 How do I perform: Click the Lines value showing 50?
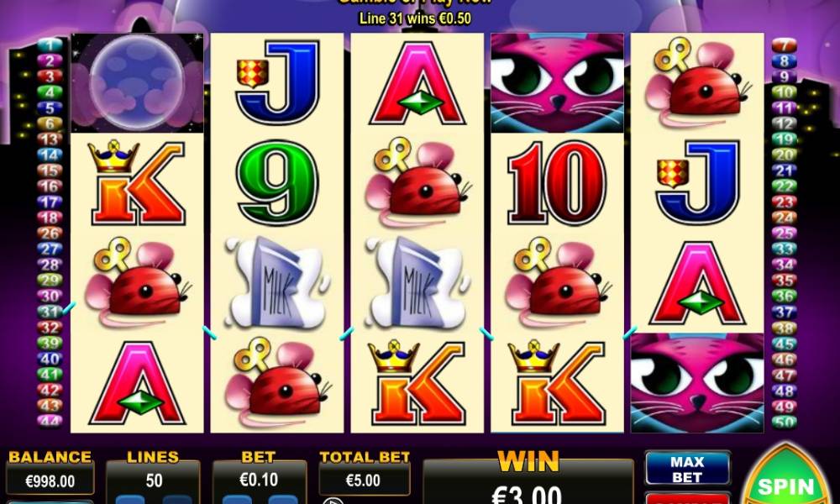click(x=154, y=480)
